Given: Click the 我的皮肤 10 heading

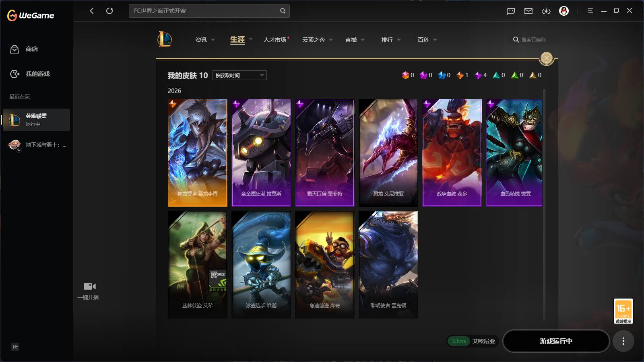Looking at the screenshot, I should (188, 76).
